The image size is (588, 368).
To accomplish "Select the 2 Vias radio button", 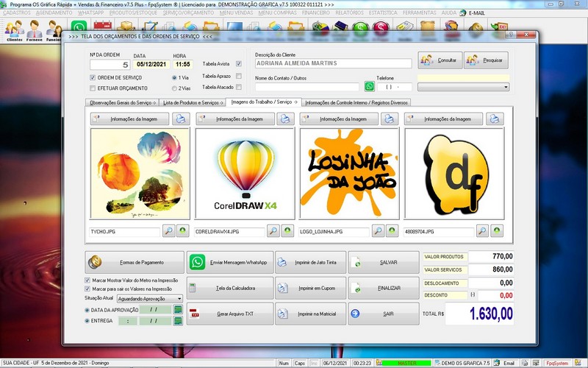I will coord(174,88).
